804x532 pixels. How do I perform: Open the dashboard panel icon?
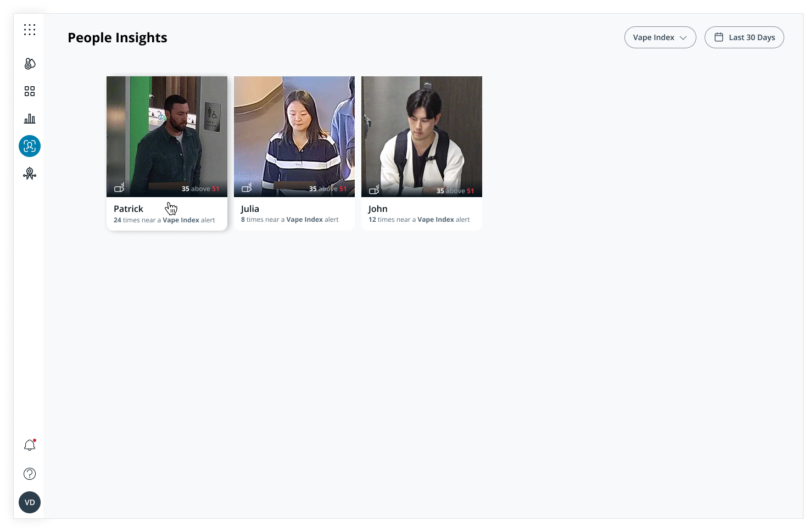30,91
